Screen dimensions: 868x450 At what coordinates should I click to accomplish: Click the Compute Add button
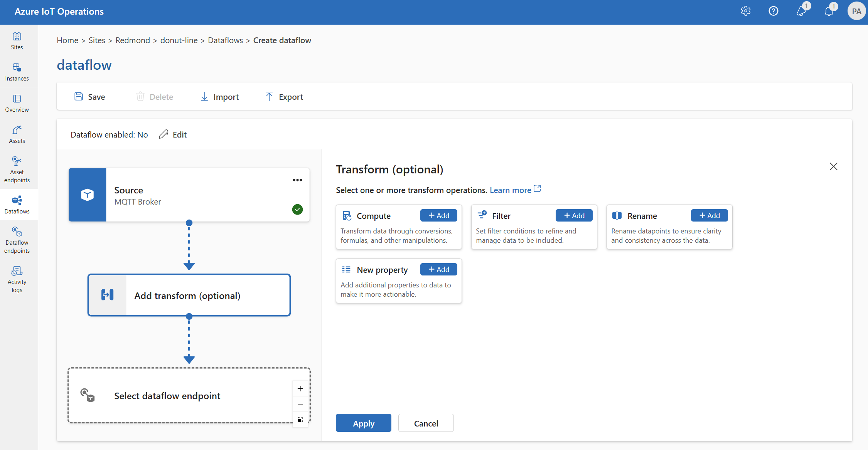click(438, 215)
